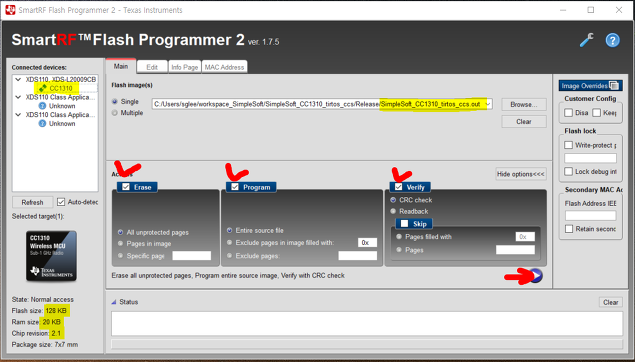Check the Disa customer config box
This screenshot has height=362, width=635.
569,113
